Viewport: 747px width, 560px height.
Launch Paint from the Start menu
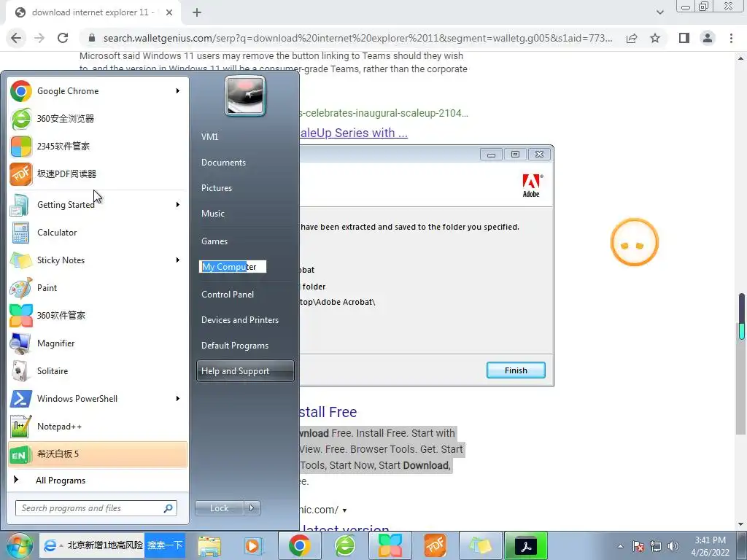point(98,287)
